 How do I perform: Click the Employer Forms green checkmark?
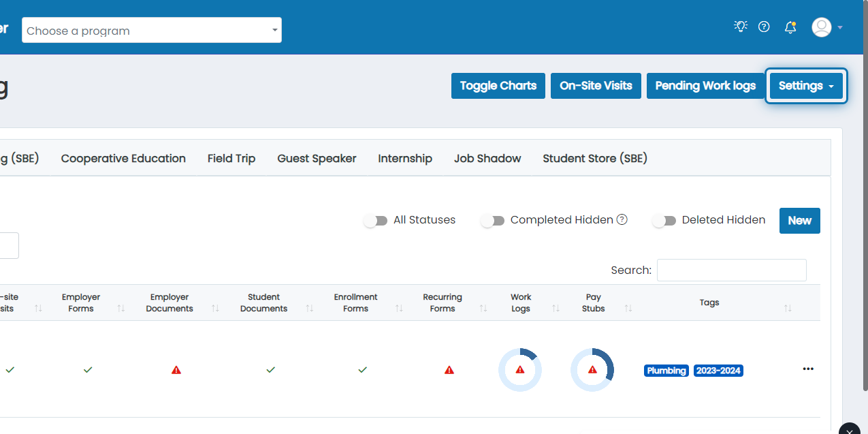pos(87,369)
